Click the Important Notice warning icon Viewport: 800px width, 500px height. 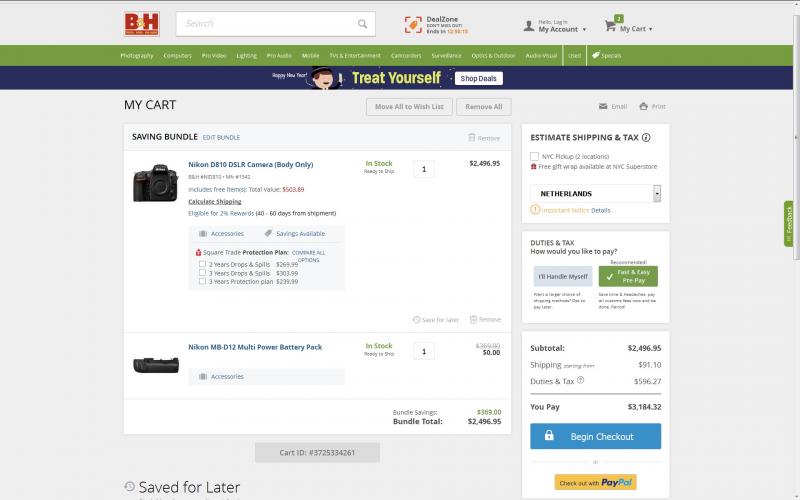point(535,209)
